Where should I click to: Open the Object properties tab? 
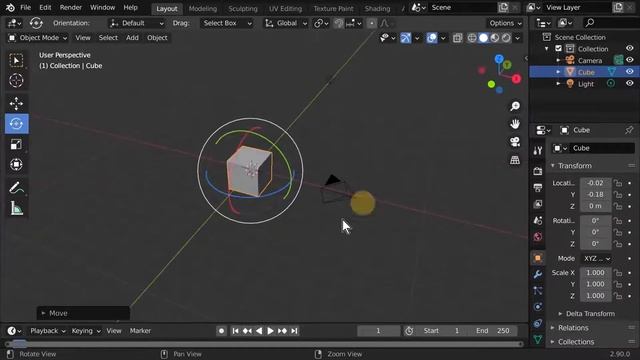tap(538, 258)
